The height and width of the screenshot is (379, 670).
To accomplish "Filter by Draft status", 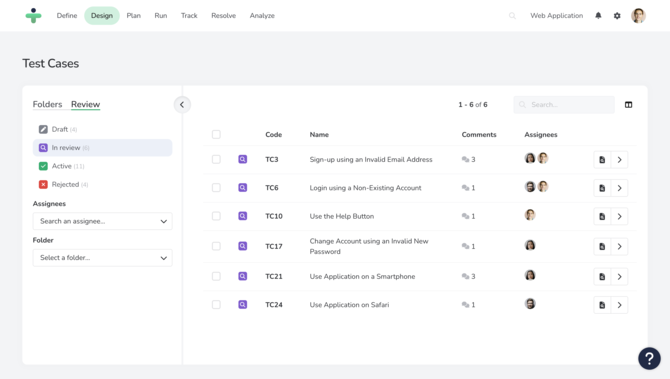I will [103, 129].
